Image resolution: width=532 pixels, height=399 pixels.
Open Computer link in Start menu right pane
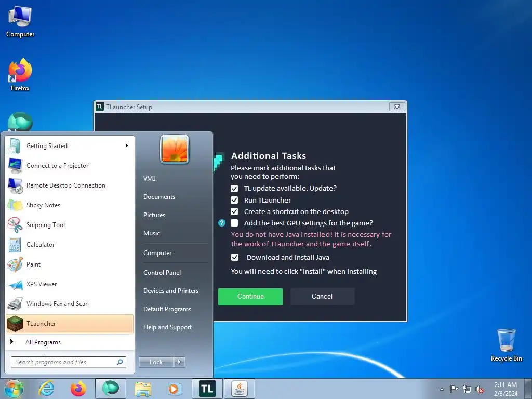[157, 253]
